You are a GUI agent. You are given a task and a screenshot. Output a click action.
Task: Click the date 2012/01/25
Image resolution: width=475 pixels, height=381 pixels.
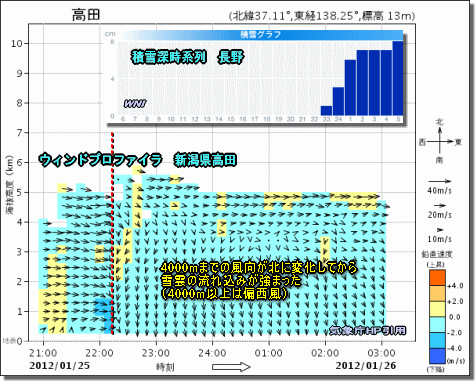(x=59, y=365)
